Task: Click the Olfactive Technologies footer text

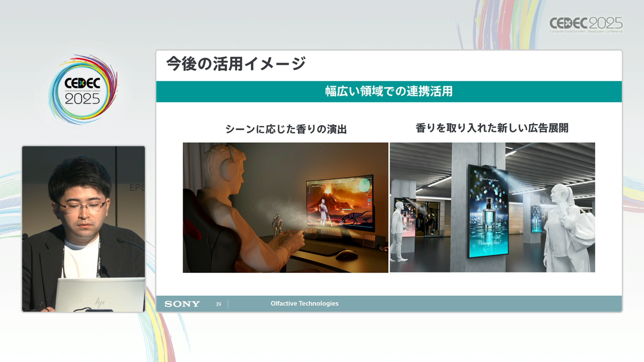Action: [304, 303]
